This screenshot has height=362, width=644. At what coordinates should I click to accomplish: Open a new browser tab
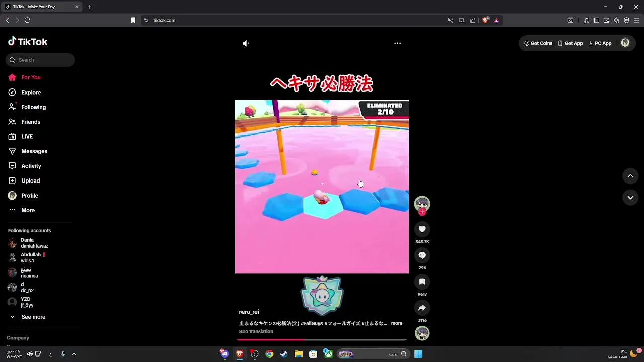(89, 7)
